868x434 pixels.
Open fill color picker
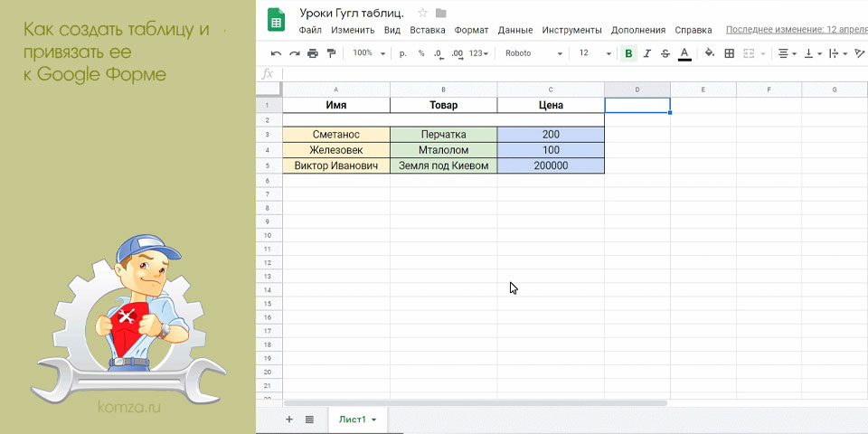(710, 53)
